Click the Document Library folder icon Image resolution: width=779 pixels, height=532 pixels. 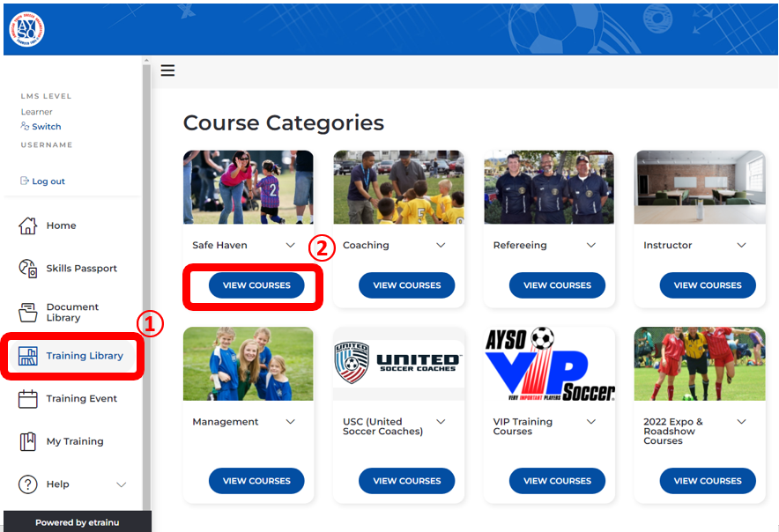(x=28, y=313)
